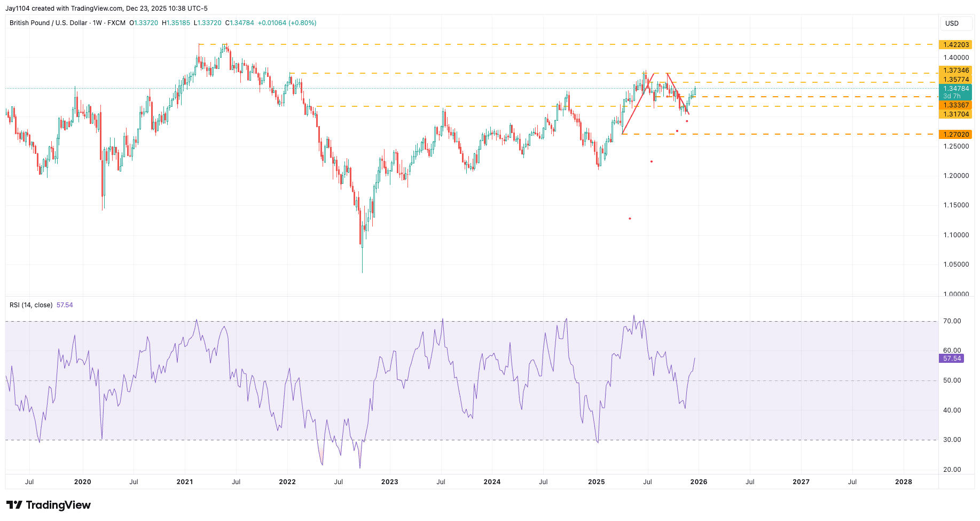Screen dimensions: 980x521
Task: Click the 1.35774 yellow price label
Action: click(955, 79)
